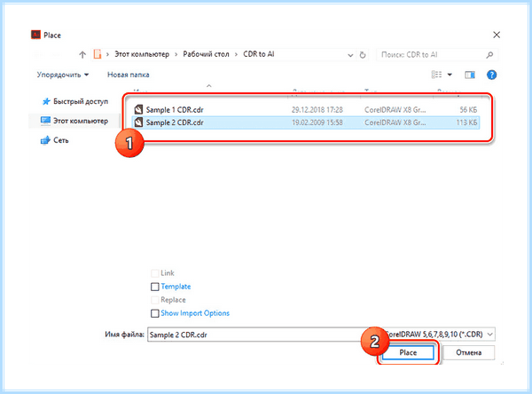The width and height of the screenshot is (532, 394).
Task: Click Sample 1 CDR.cdr file icon
Action: (138, 109)
